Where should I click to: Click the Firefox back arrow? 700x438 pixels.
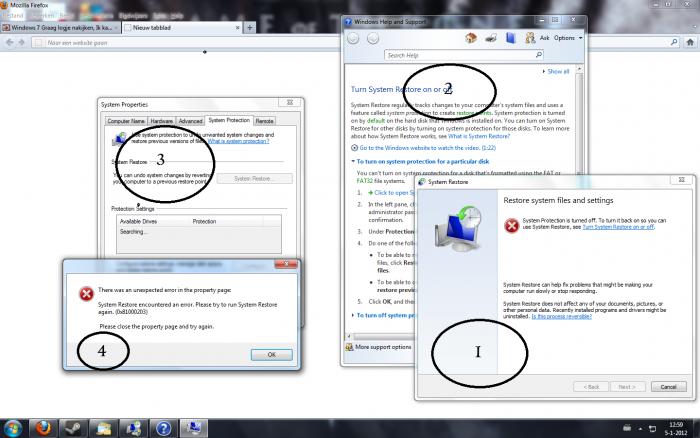[x=9, y=42]
